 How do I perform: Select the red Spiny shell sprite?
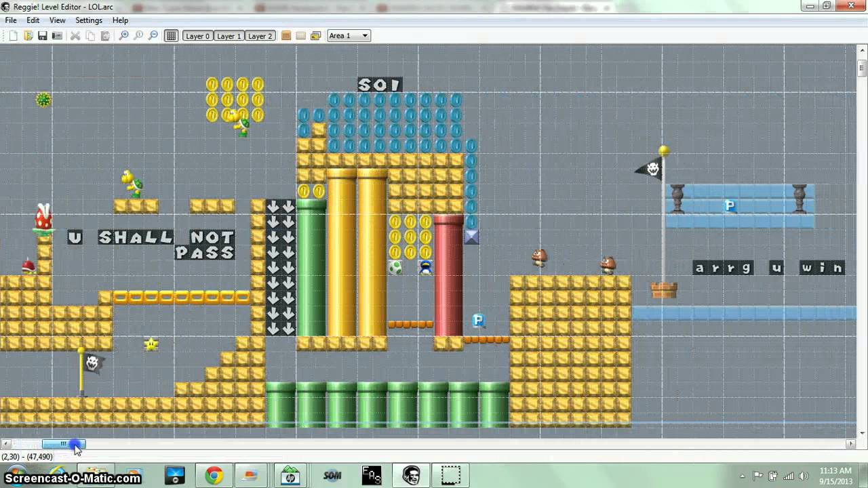[28, 266]
